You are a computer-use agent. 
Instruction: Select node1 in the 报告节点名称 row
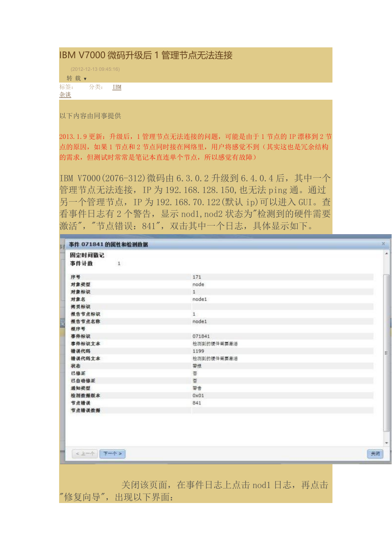click(x=199, y=321)
